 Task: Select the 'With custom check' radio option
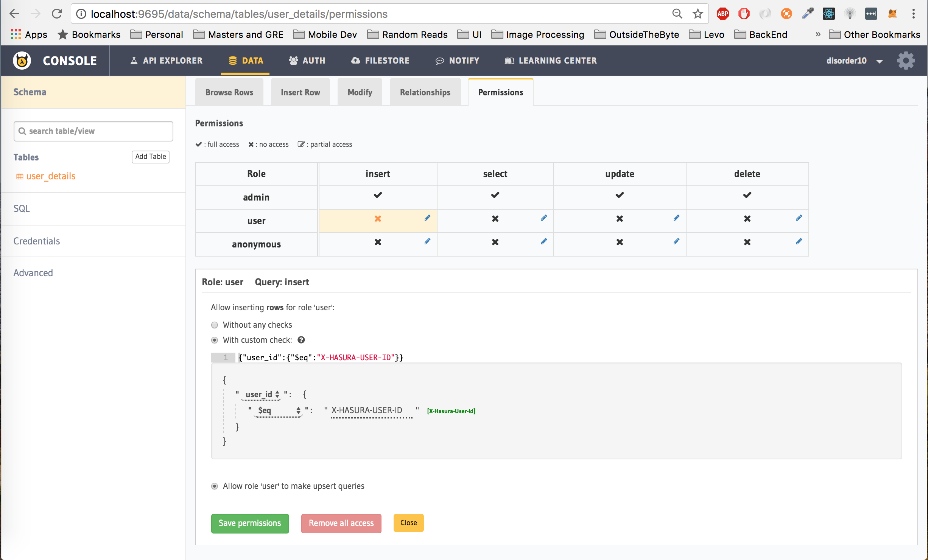(x=215, y=340)
